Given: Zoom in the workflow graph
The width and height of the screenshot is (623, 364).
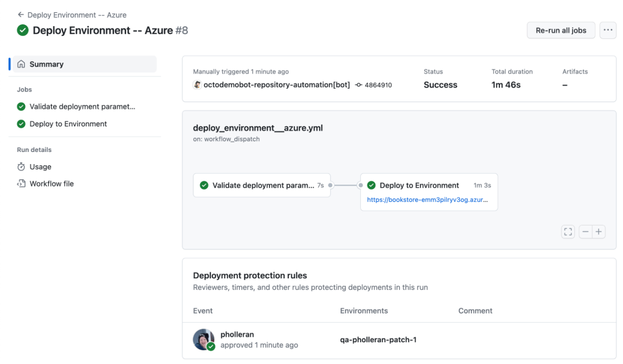Looking at the screenshot, I should point(599,232).
